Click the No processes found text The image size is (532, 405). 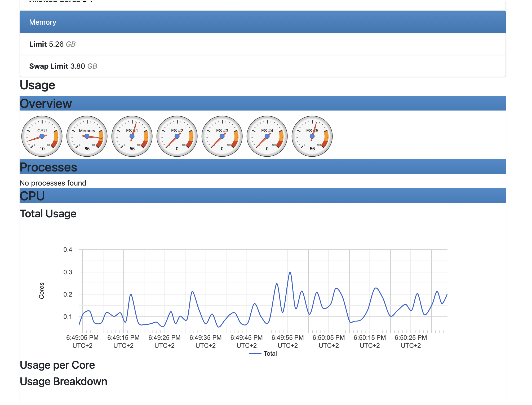[53, 183]
